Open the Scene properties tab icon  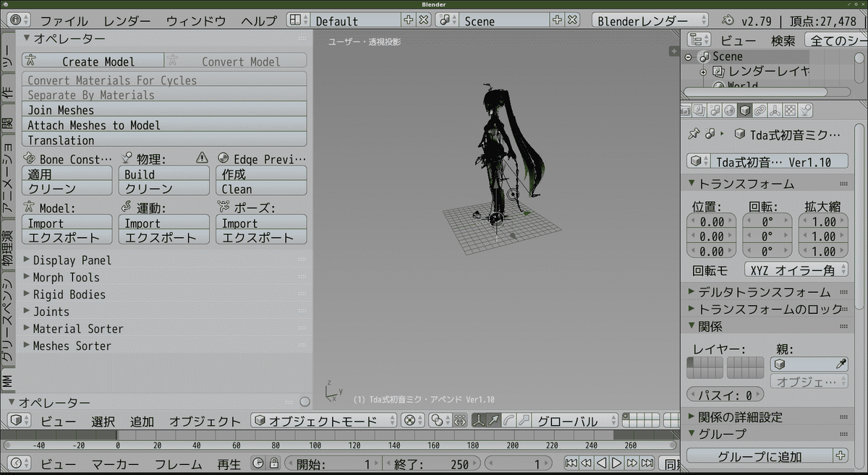point(715,111)
